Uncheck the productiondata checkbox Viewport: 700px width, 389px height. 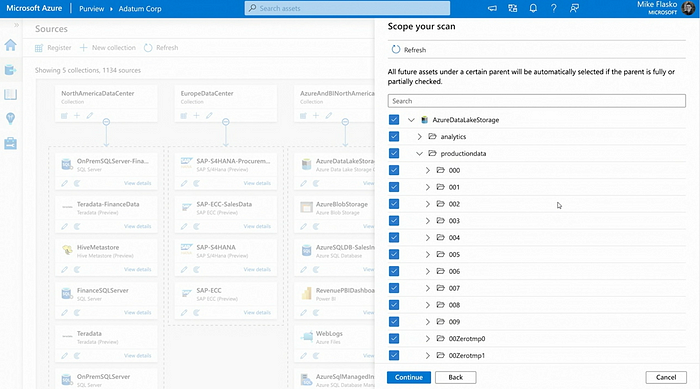tap(394, 153)
